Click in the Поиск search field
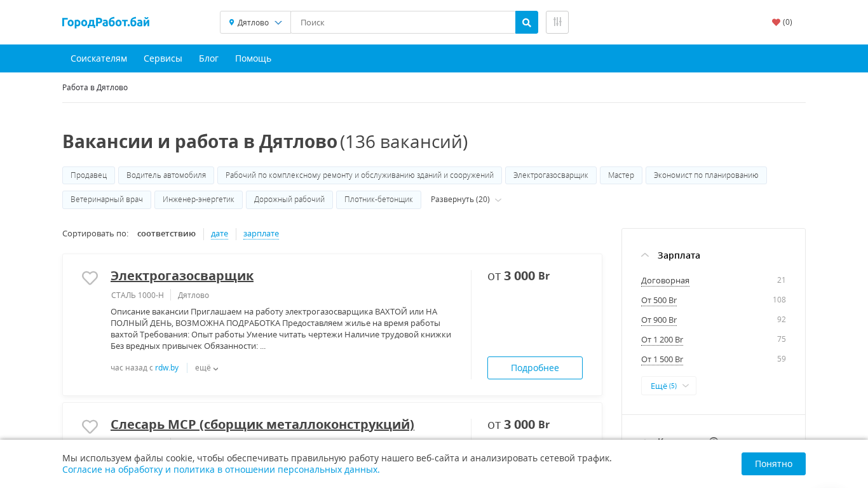Image resolution: width=868 pixels, height=488 pixels. (x=403, y=22)
